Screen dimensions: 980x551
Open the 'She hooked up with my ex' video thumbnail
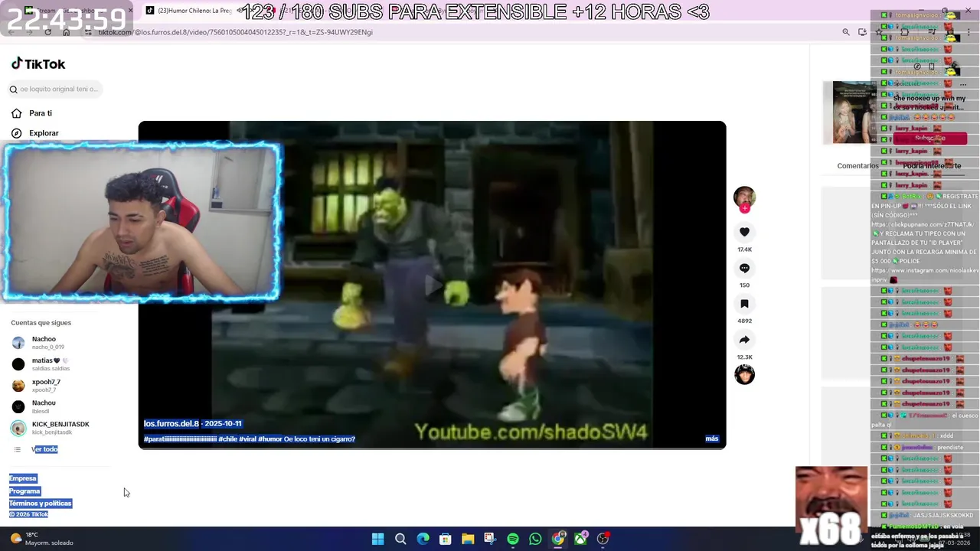(x=854, y=112)
